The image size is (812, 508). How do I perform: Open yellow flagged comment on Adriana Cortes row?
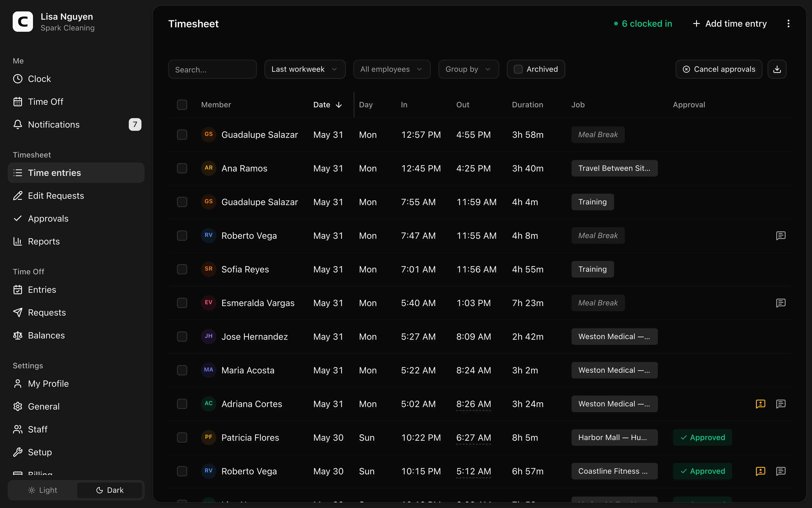760,404
